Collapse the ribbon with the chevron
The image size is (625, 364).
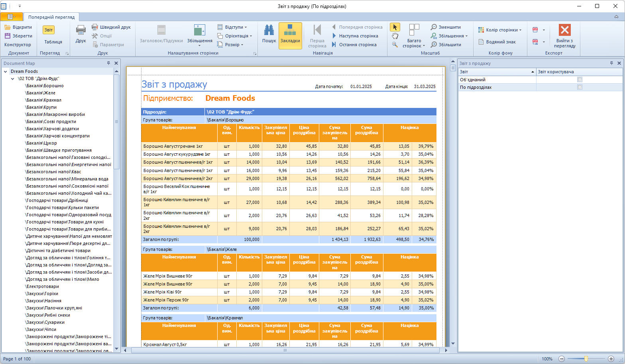pos(616,17)
